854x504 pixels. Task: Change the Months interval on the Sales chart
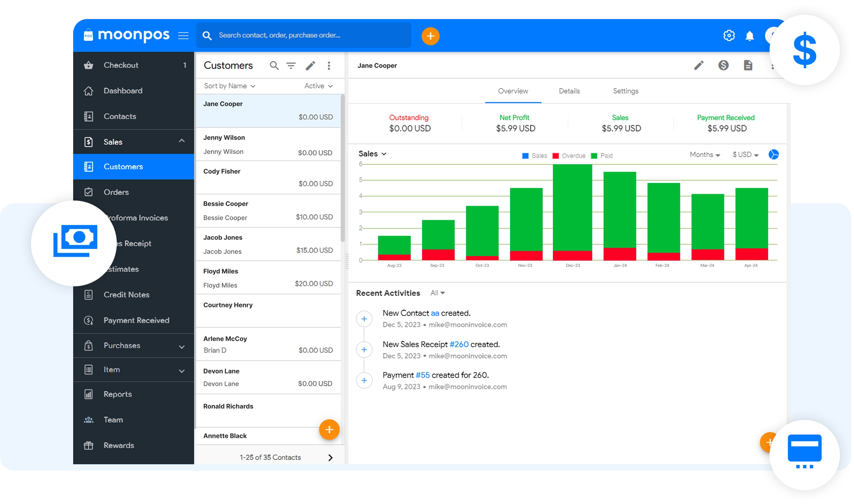[x=705, y=154]
